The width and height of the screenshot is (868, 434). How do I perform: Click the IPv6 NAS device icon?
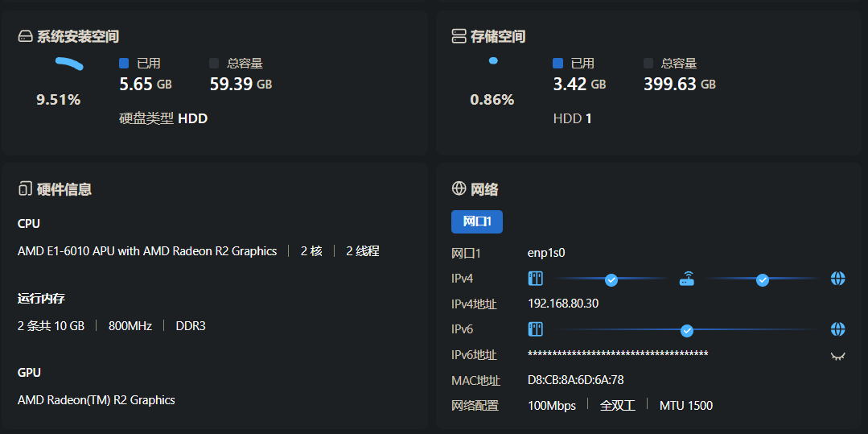tap(536, 329)
